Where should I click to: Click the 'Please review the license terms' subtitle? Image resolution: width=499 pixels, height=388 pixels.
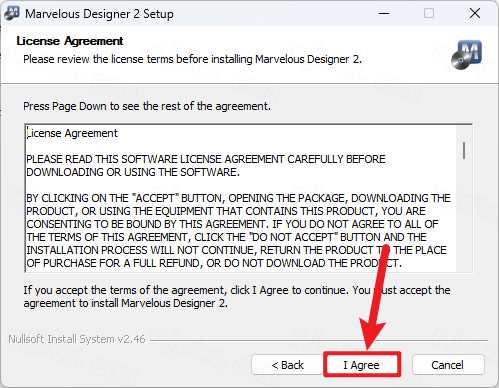click(192, 59)
